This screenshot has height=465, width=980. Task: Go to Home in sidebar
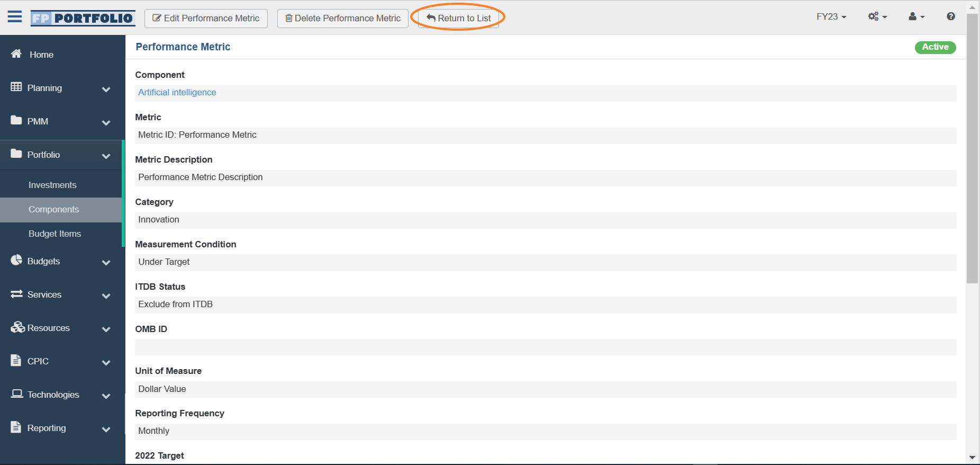[41, 55]
